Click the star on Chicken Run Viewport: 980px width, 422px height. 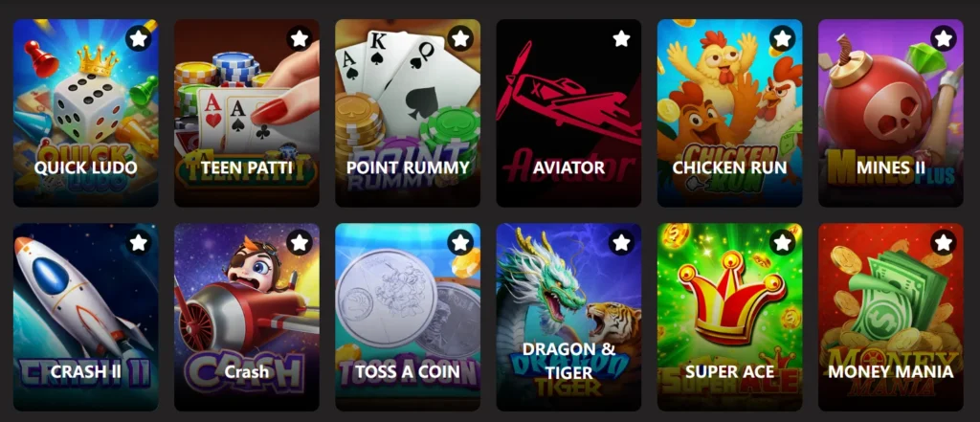coord(783,39)
